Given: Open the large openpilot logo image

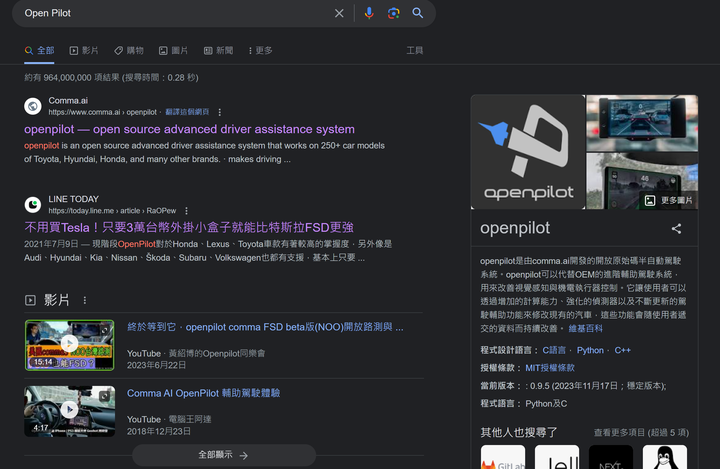Looking at the screenshot, I should (528, 152).
